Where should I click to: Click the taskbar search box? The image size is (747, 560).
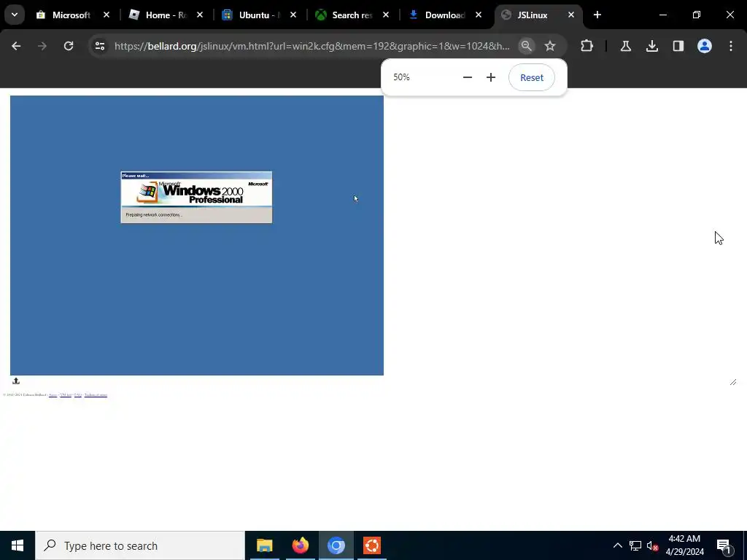[x=140, y=545]
